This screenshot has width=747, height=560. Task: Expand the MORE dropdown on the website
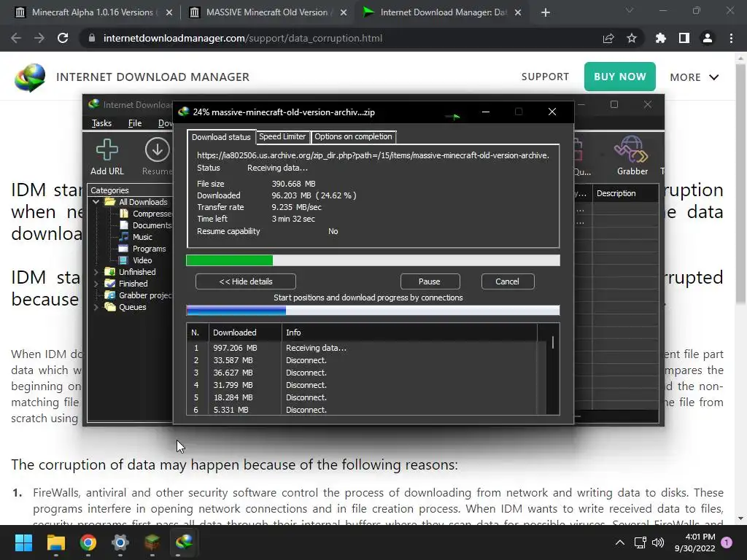(x=694, y=77)
